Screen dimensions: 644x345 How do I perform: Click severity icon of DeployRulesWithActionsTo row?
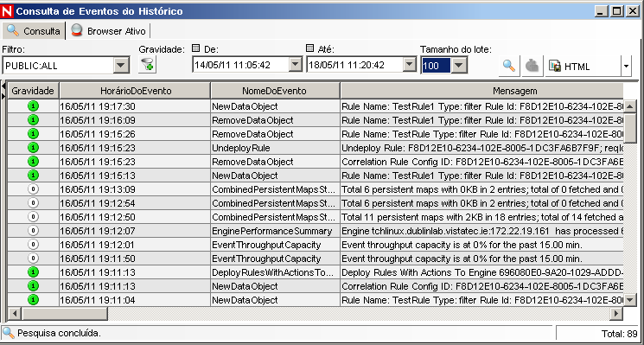point(33,272)
